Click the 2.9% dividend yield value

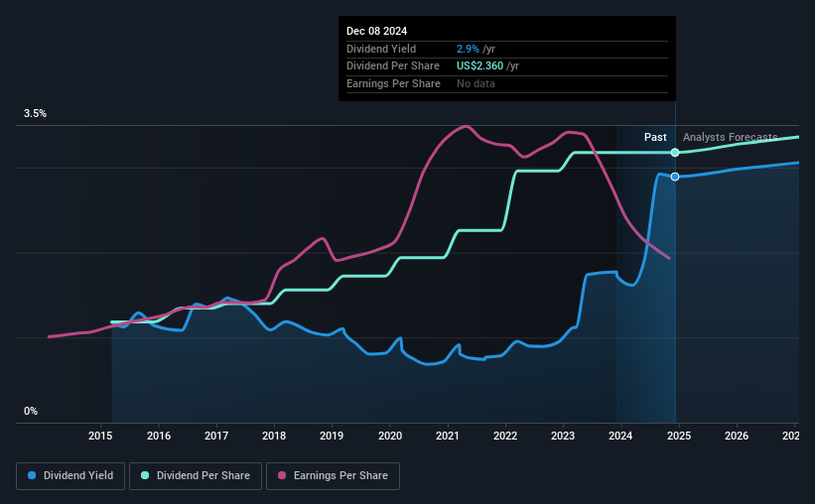tap(469, 49)
